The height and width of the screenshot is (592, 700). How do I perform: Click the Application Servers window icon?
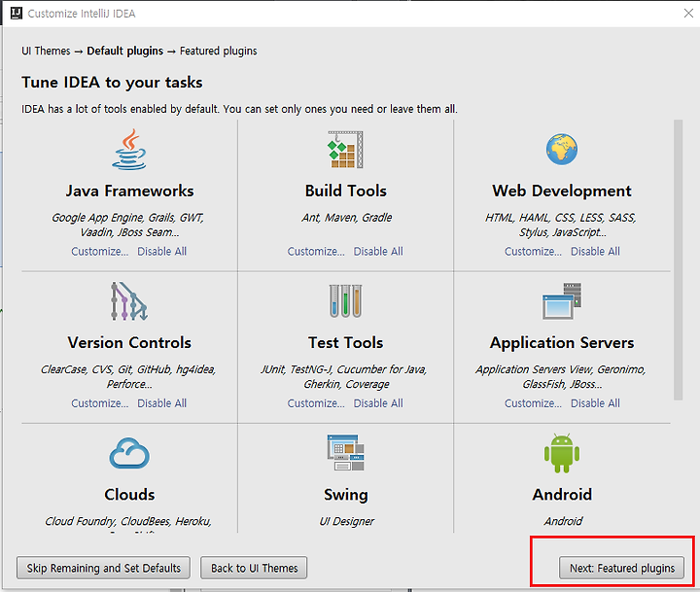pos(562,301)
